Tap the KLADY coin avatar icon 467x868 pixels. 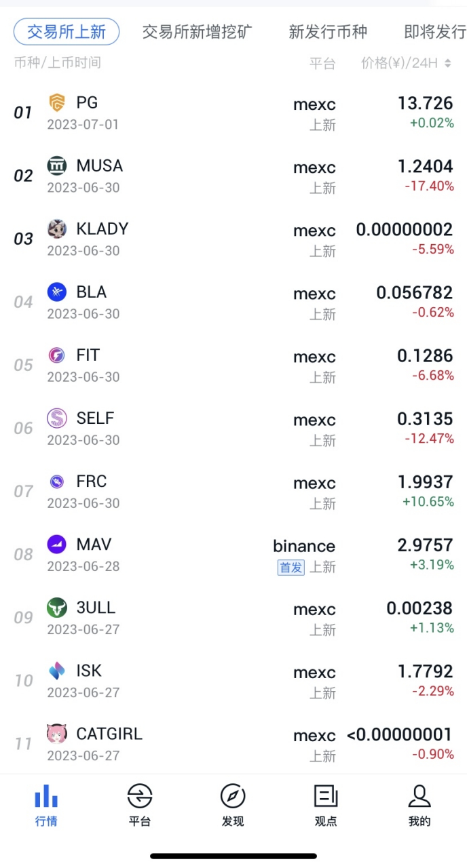(x=57, y=229)
